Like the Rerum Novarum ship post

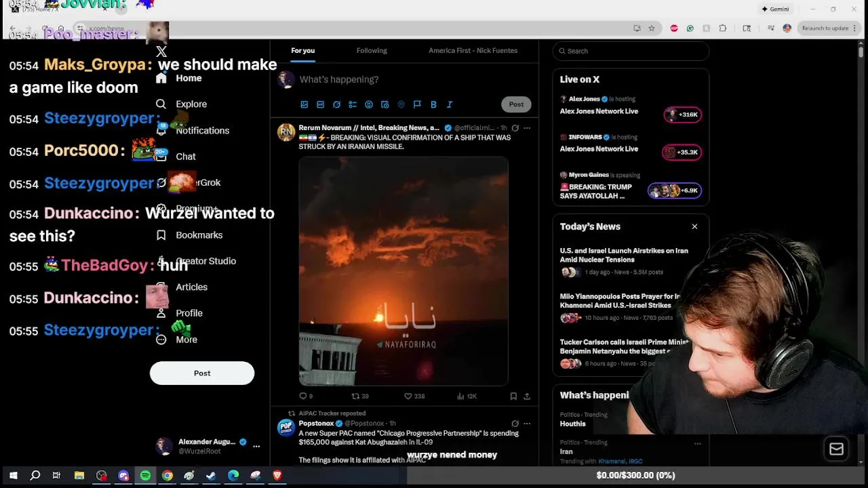pyautogui.click(x=414, y=396)
